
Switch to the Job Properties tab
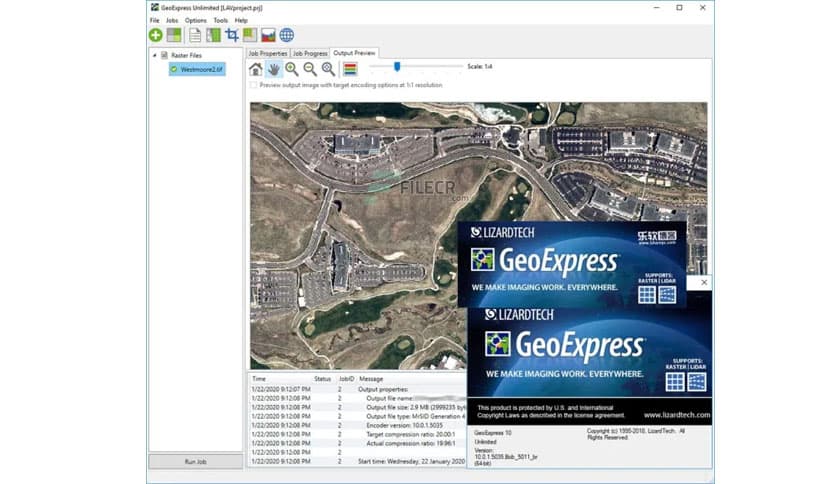(x=268, y=53)
